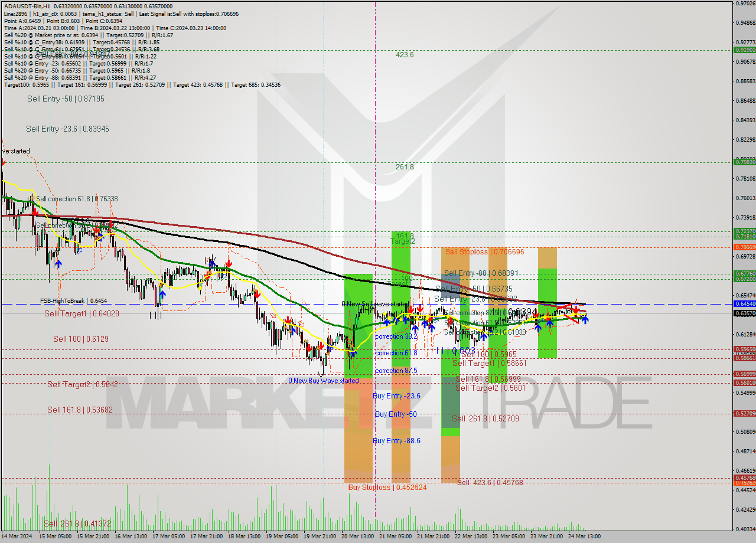
Task: Select the 0.79830 price axis tag
Action: tap(745, 162)
